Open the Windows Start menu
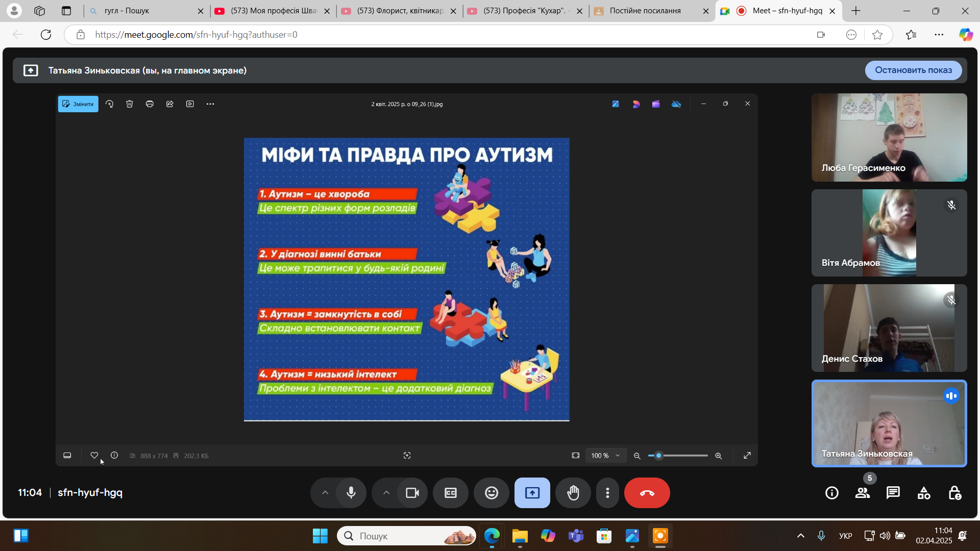980x551 pixels. [x=320, y=536]
